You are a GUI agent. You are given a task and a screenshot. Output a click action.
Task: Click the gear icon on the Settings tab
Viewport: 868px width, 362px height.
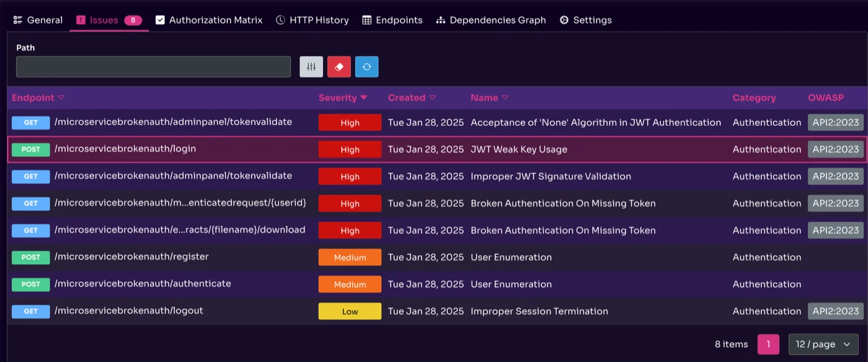(564, 19)
